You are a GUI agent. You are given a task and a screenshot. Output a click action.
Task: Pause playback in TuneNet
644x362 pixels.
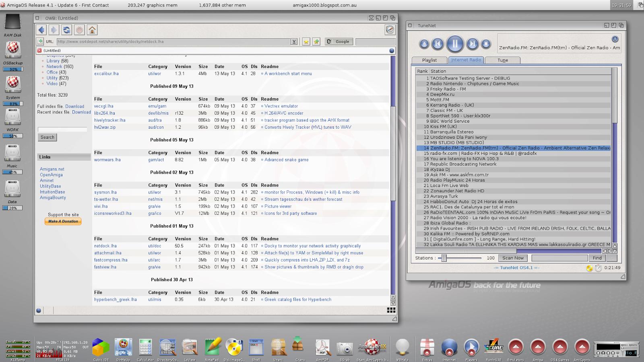tap(455, 43)
